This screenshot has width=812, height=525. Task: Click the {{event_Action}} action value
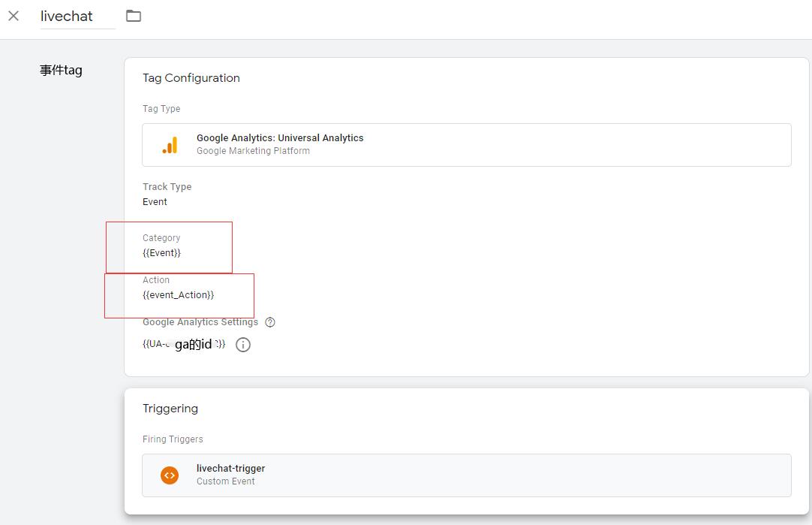tap(178, 295)
